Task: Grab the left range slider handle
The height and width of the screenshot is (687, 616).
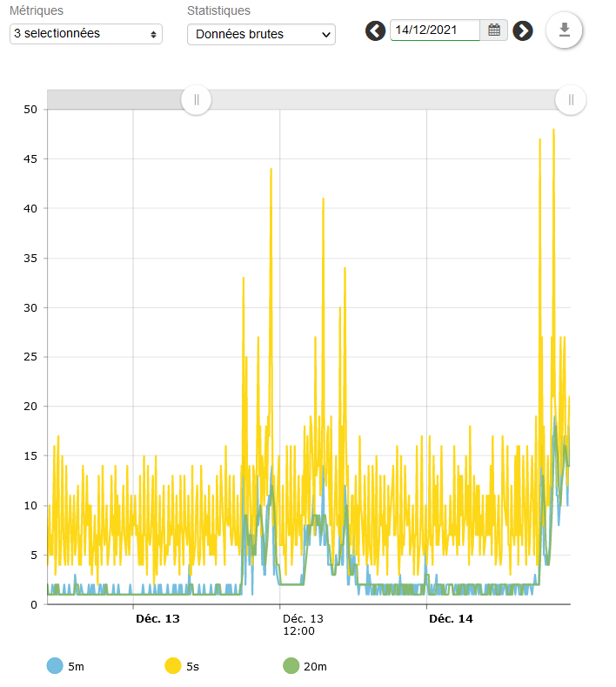Action: tap(196, 100)
